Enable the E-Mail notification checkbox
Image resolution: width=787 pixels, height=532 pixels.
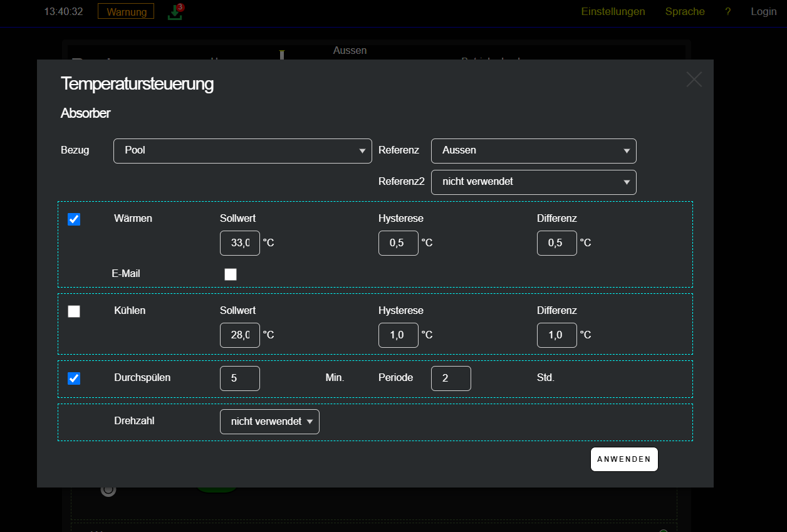(x=231, y=274)
